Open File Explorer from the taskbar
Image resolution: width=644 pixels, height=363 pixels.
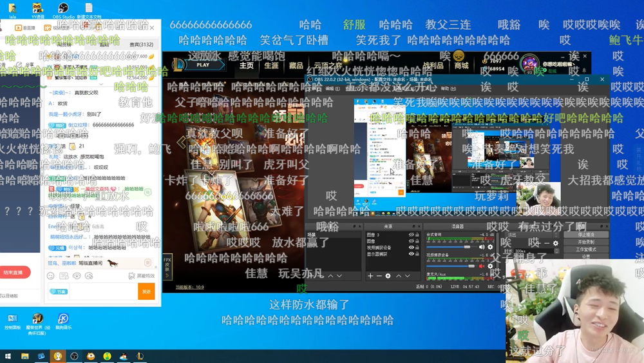click(x=24, y=357)
